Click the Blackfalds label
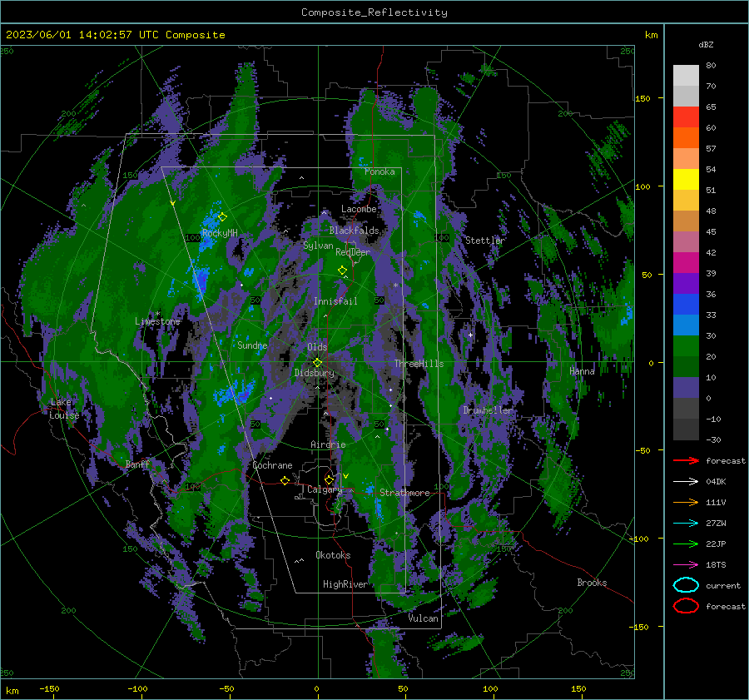Screen dimensions: 749x700 354,231
